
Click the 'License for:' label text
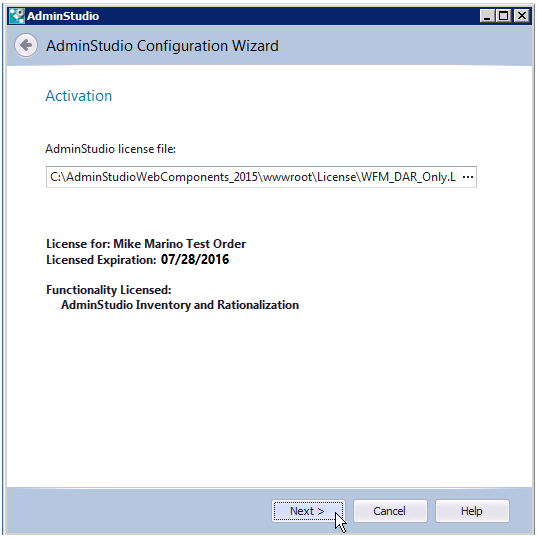click(x=78, y=244)
